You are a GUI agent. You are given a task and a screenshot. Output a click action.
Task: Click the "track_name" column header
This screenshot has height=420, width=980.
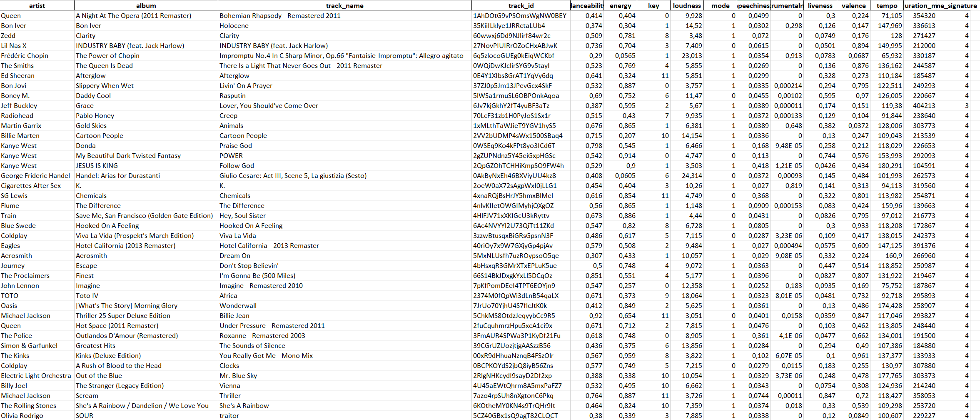345,5
